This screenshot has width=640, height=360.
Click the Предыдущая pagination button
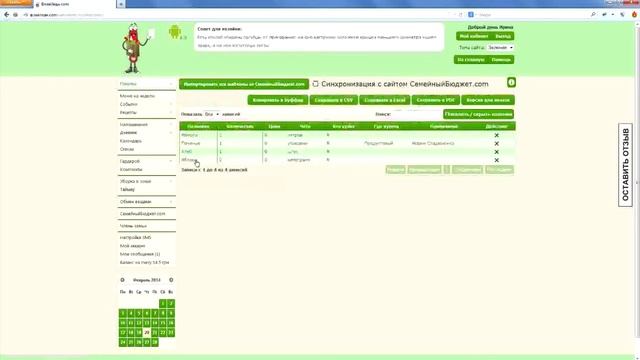[424, 170]
